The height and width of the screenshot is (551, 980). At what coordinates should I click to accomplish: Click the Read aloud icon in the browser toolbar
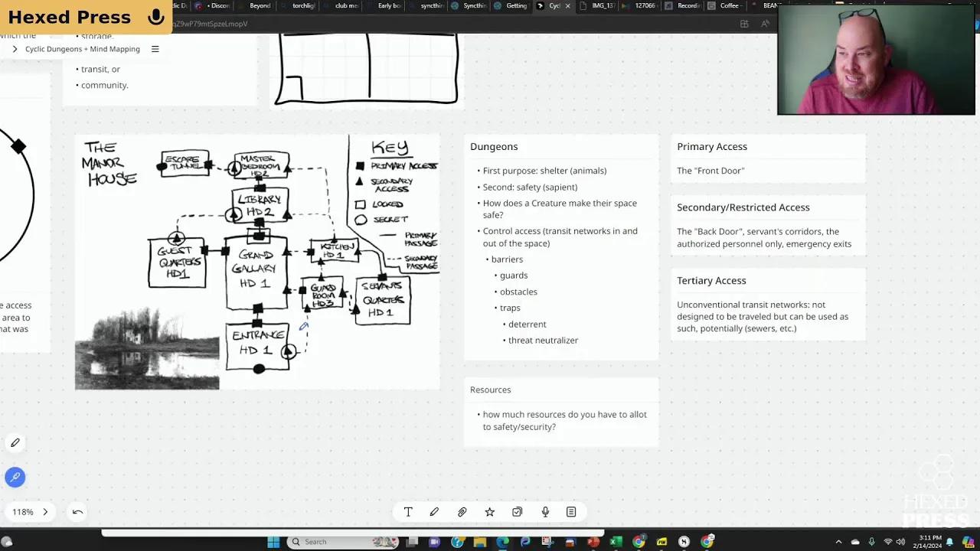point(765,24)
